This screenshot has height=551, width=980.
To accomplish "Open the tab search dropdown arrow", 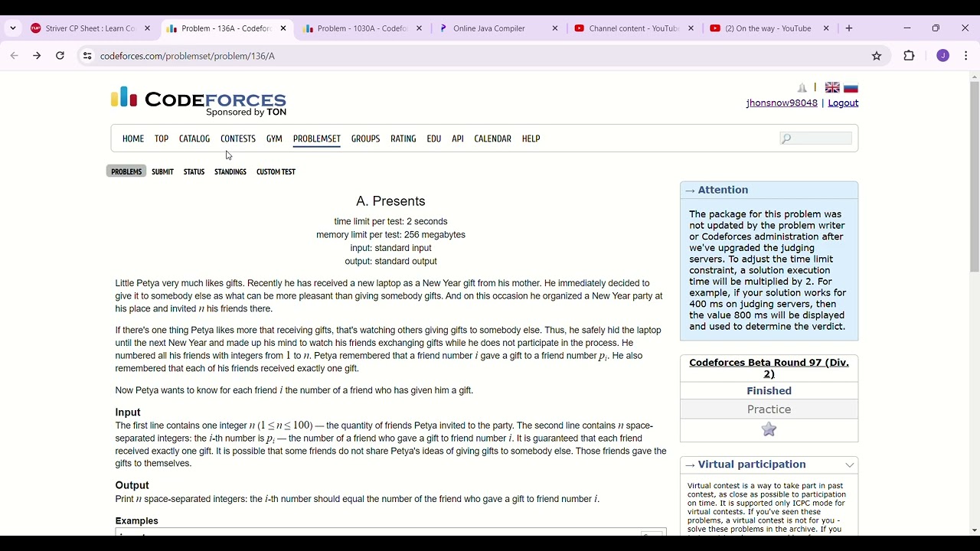I will pos(13,28).
